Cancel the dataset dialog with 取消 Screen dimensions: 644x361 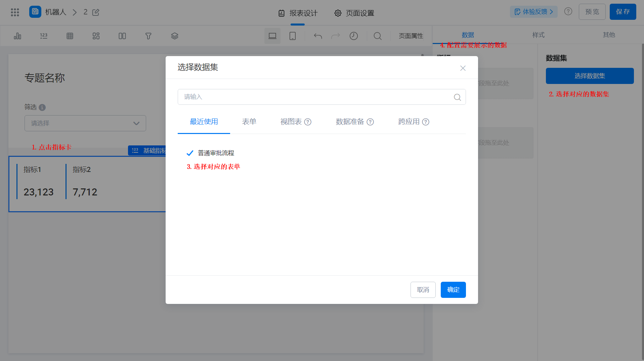coord(423,290)
